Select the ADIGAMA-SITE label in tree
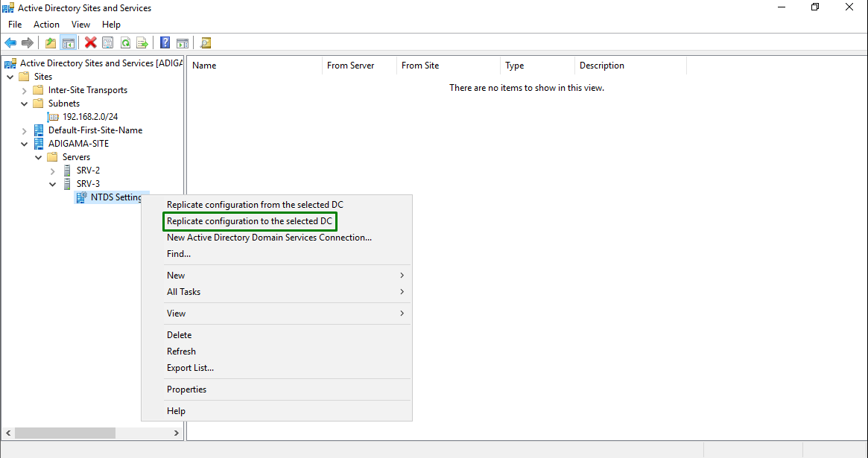 click(x=79, y=144)
